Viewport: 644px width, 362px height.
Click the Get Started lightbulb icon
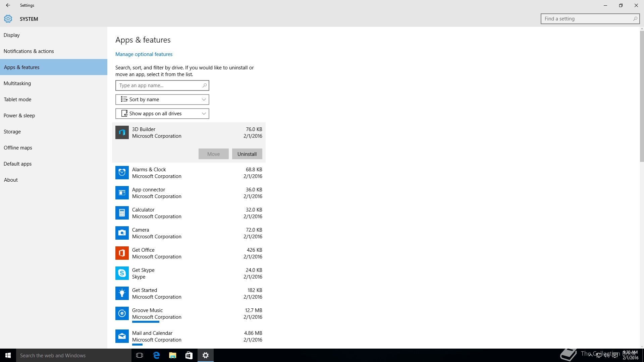point(122,293)
